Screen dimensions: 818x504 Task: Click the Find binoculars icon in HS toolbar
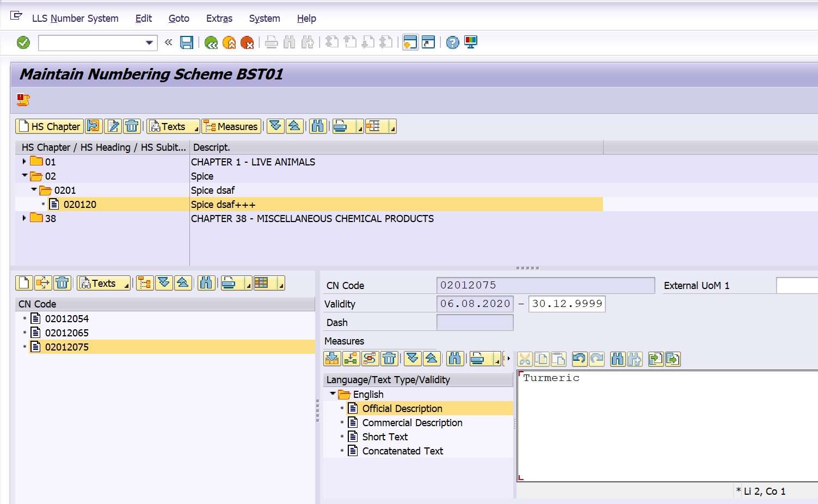tap(318, 126)
